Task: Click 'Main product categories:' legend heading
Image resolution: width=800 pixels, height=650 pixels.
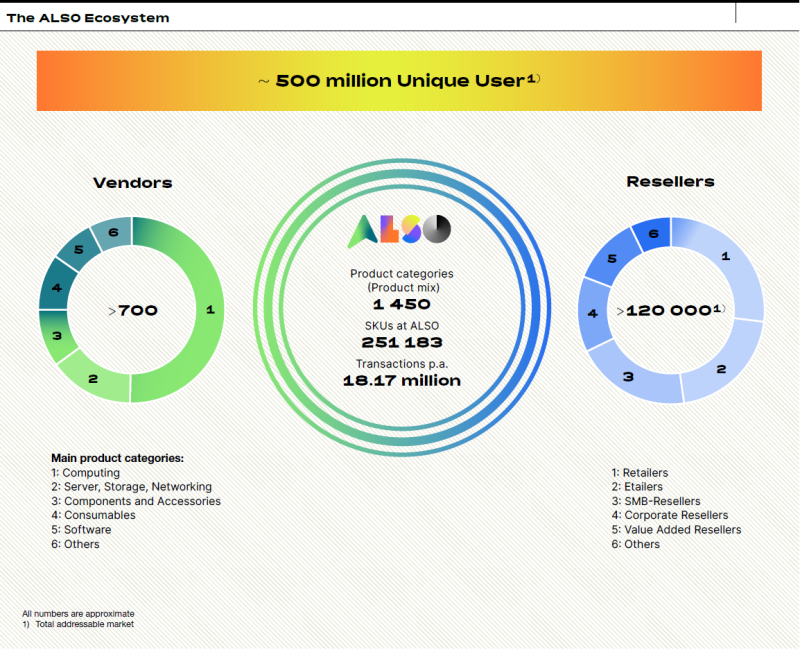Action: (x=117, y=458)
